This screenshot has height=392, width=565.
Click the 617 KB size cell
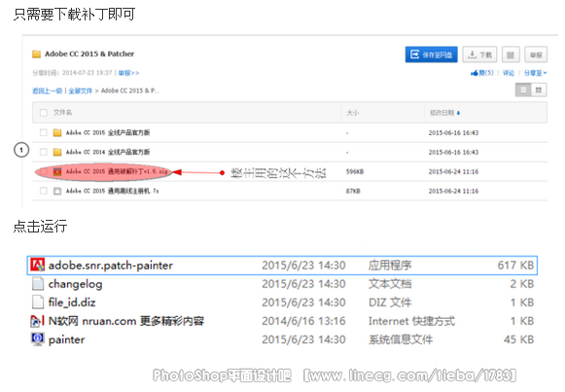pos(515,266)
